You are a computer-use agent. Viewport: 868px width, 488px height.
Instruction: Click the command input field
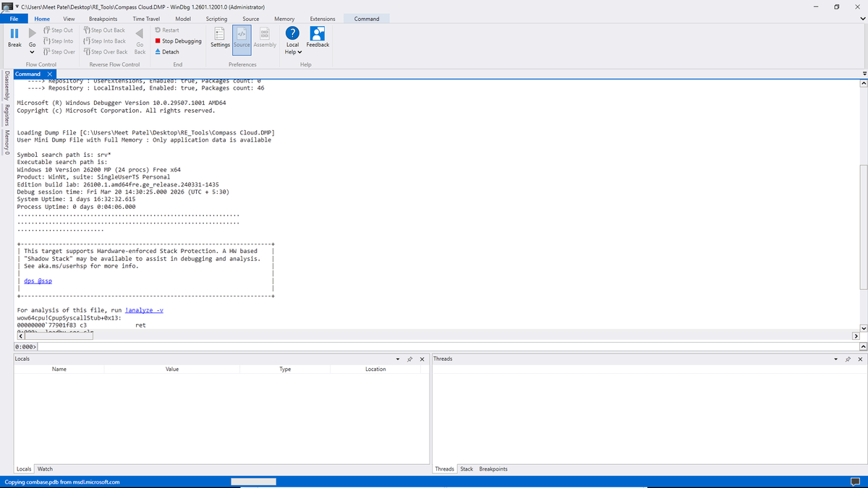point(448,347)
